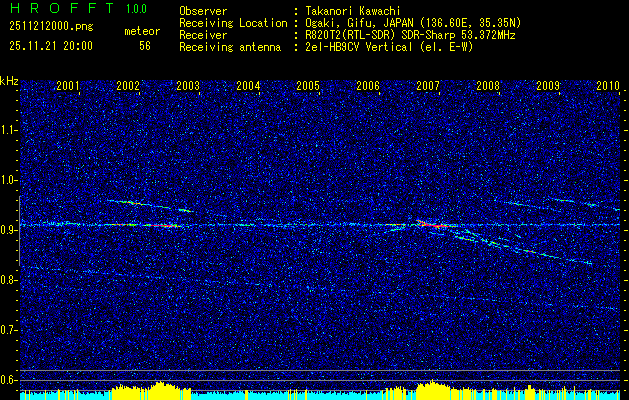Viewport: 629px width, 400px height.
Task: Click the yellow amplitude peak below 2007
Action: click(x=433, y=390)
